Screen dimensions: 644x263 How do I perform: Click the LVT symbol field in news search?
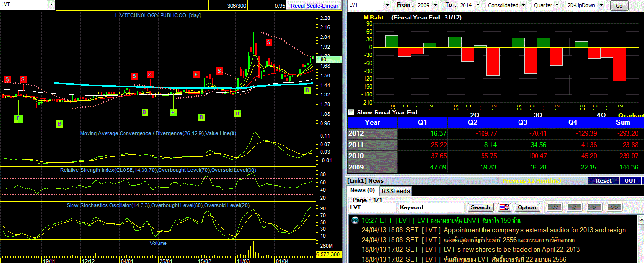tap(372, 207)
